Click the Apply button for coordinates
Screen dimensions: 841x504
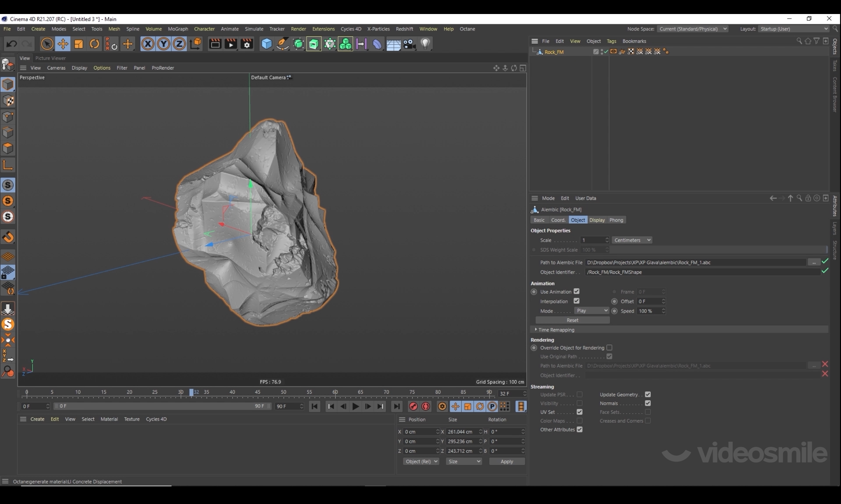pos(506,462)
